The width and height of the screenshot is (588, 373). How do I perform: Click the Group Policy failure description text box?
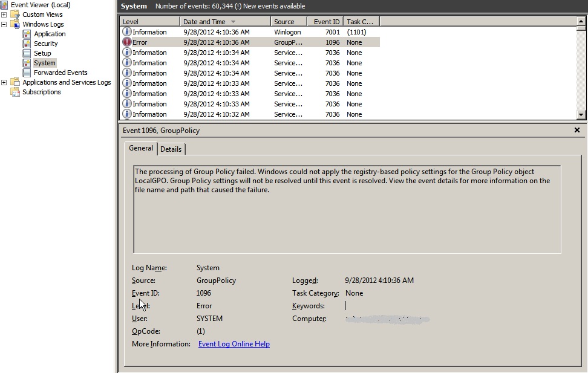pos(347,210)
